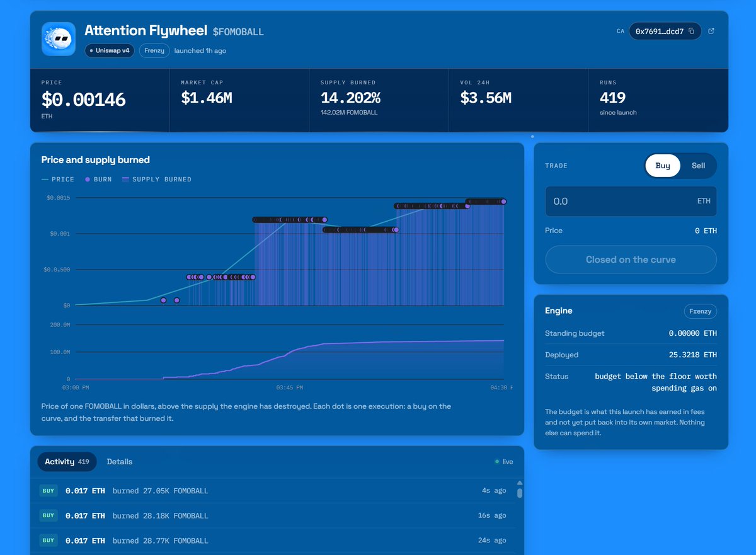The height and width of the screenshot is (555, 756).
Task: Click the Uniswap v4 badge
Action: (110, 50)
